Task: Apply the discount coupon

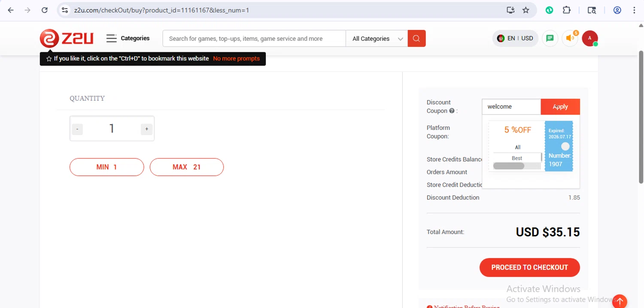Action: [x=560, y=106]
